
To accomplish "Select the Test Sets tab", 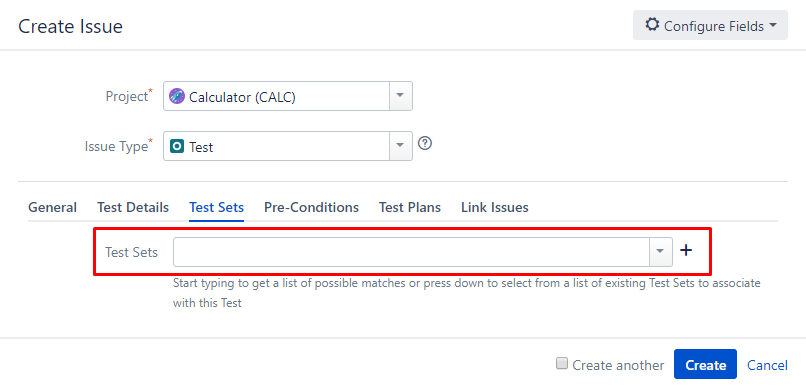I will (x=216, y=208).
